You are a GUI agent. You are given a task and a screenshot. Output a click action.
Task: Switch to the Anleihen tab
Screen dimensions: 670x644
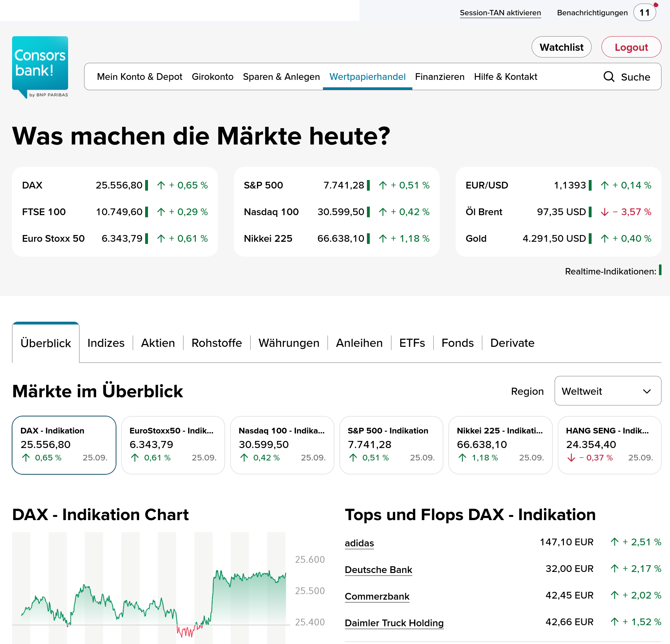(x=359, y=343)
